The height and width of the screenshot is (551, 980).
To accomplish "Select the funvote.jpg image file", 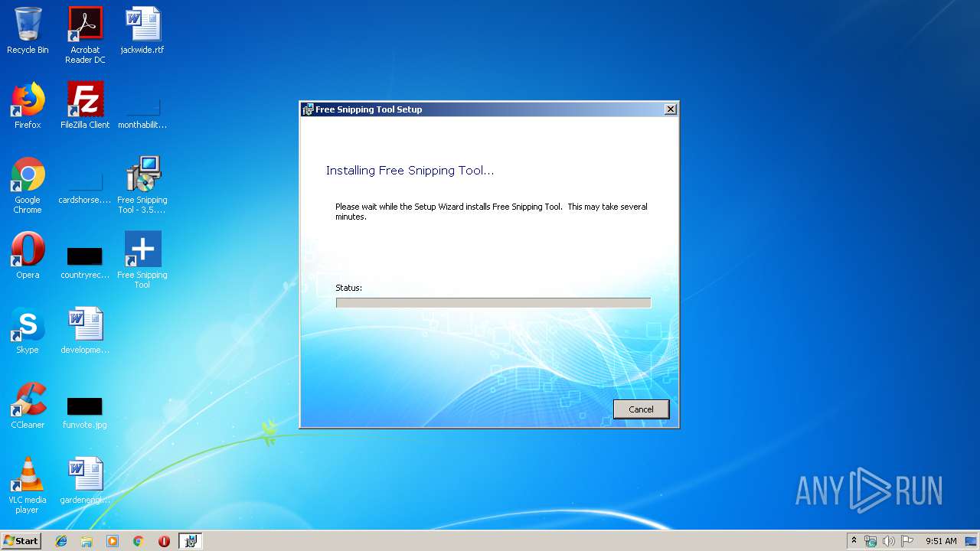I will (x=85, y=412).
